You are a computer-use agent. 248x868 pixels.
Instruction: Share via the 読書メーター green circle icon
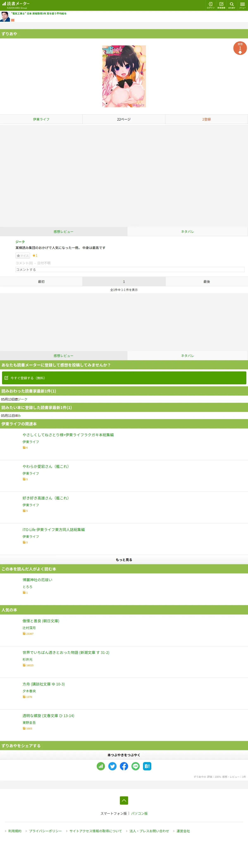(x=101, y=766)
